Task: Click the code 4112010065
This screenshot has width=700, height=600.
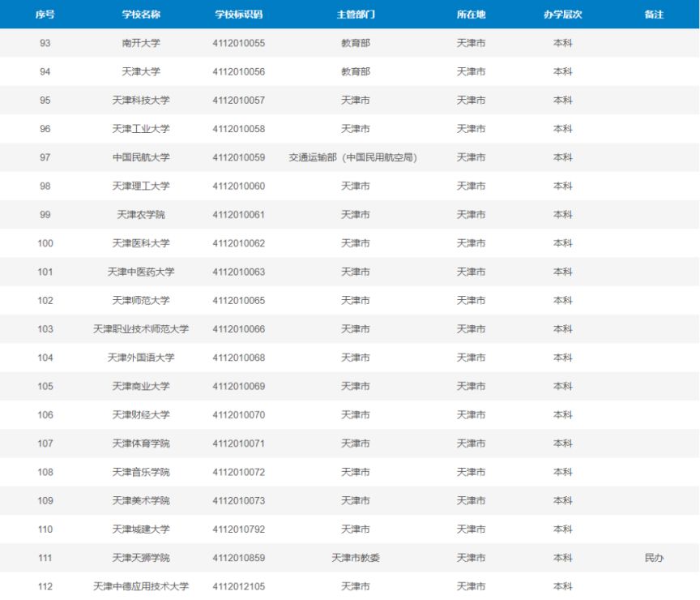Action: coord(239,300)
